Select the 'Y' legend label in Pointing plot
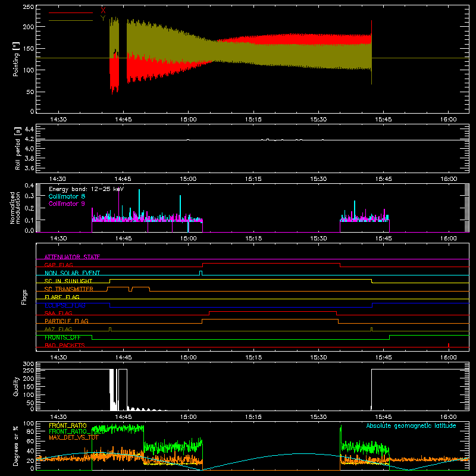This screenshot has width=476, height=476. pos(103,18)
